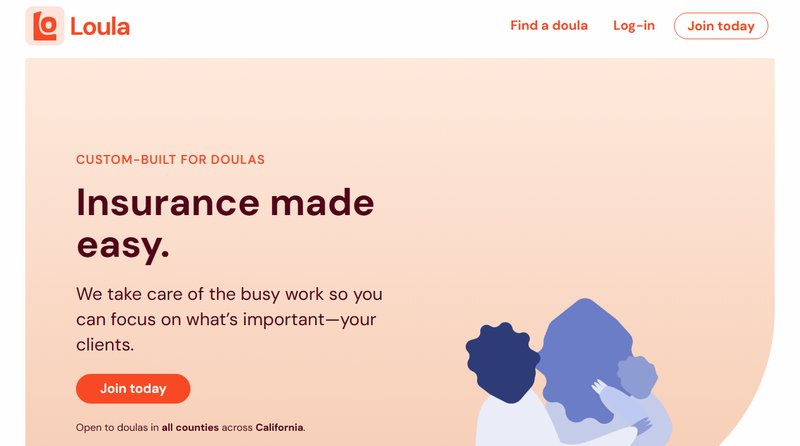Click the bold California text

coord(279,427)
